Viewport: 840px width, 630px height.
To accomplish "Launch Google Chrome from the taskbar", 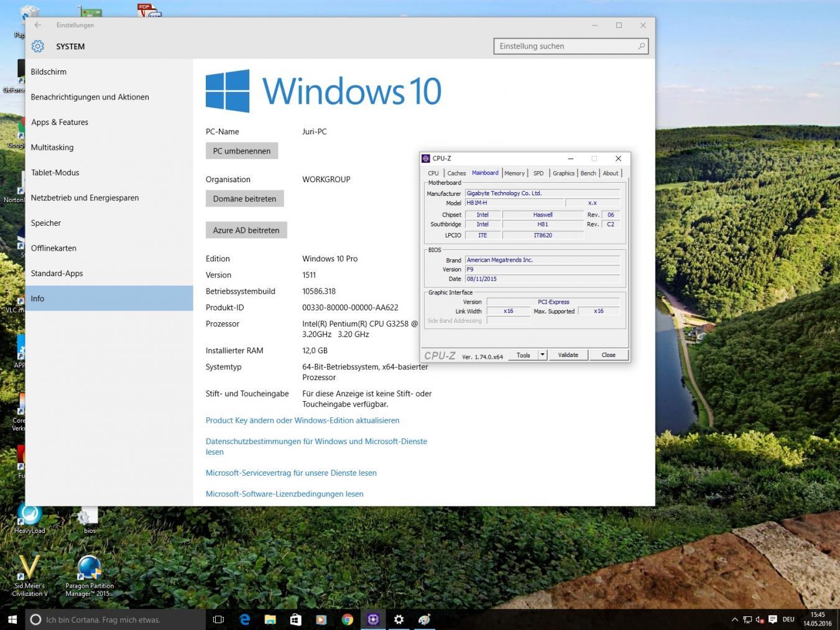I will tap(348, 619).
